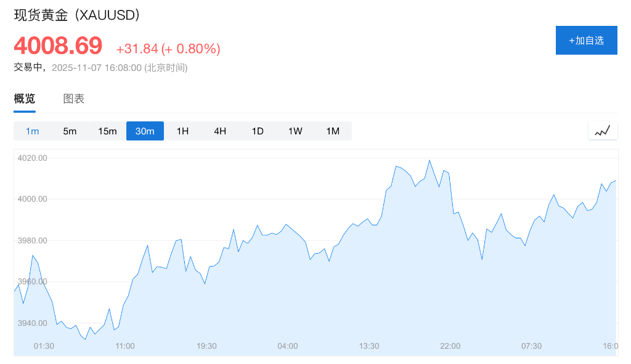Choose the 1H timeframe

pos(182,131)
